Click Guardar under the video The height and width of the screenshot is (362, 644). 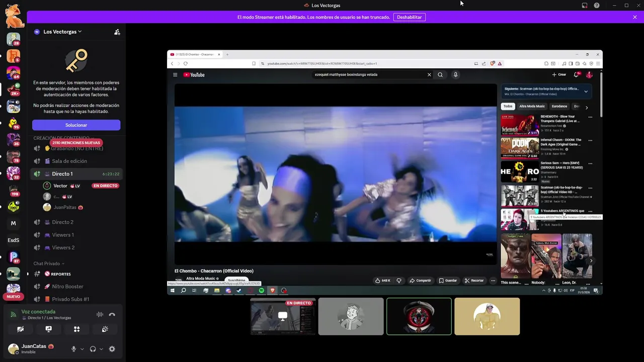[448, 281]
